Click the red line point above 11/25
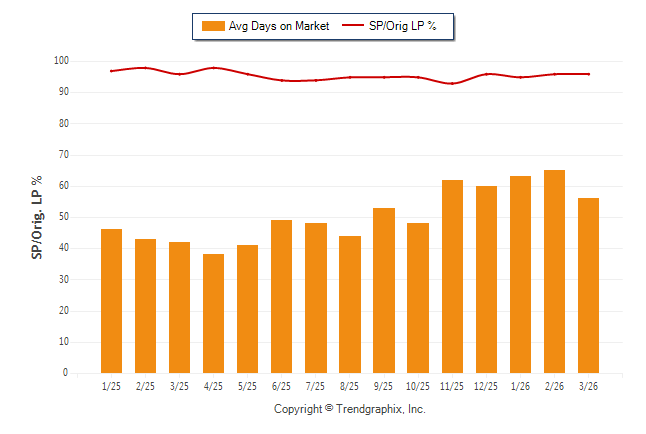The image size is (646, 434). [452, 83]
